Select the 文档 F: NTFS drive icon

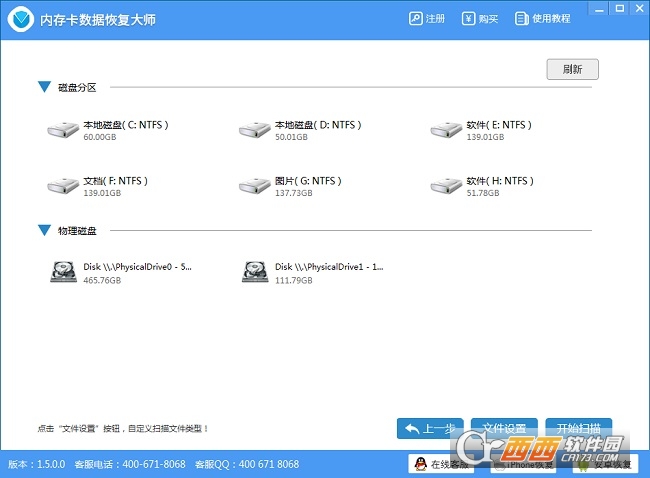tap(63, 186)
